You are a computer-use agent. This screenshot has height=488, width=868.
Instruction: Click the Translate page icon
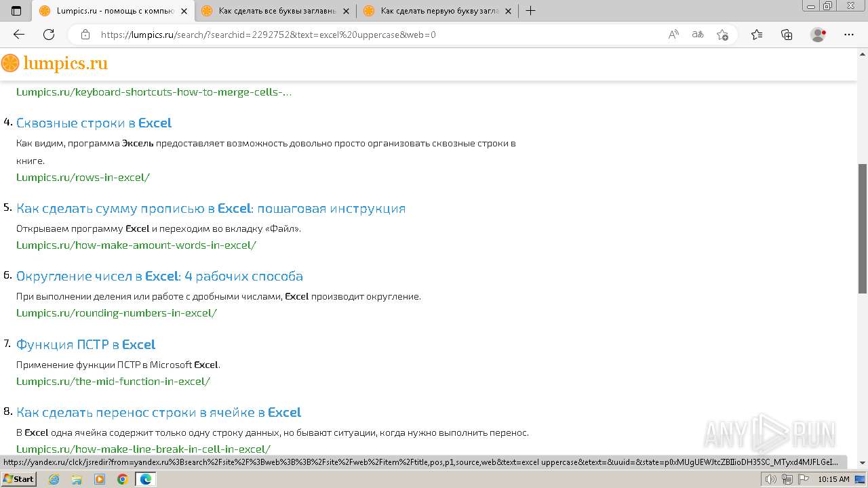point(698,35)
